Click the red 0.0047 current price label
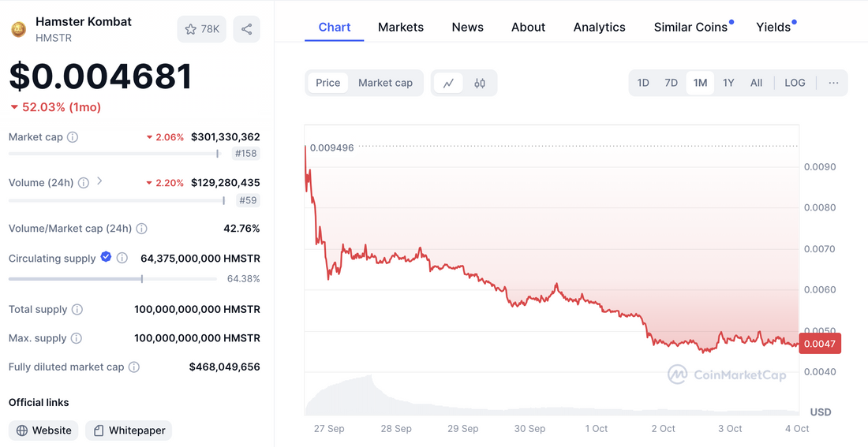The height and width of the screenshot is (447, 868). 820,344
